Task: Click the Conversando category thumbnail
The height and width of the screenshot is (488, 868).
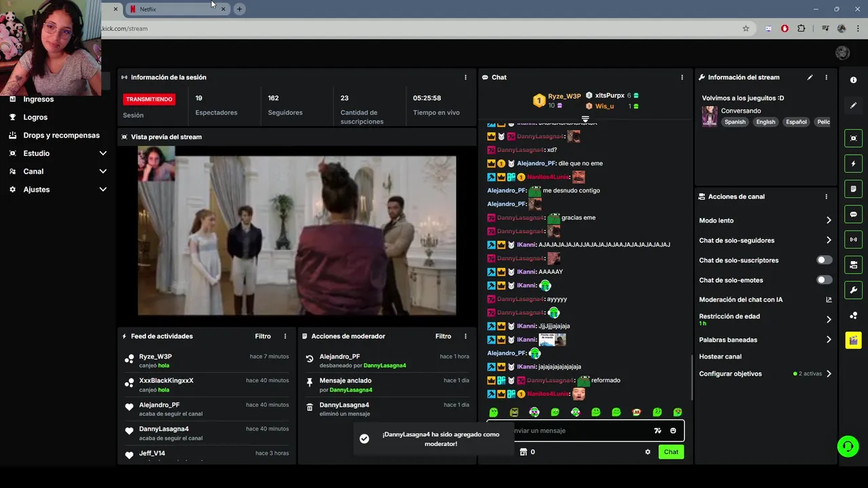Action: [x=709, y=116]
